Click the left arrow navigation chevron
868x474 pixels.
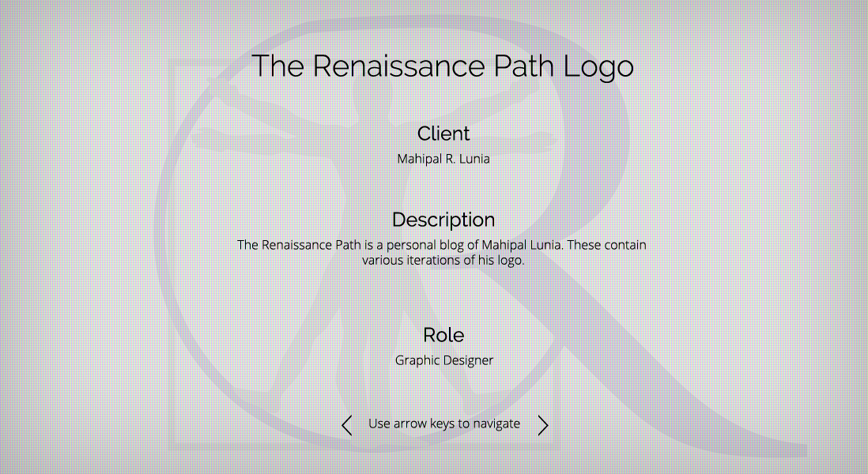point(346,425)
